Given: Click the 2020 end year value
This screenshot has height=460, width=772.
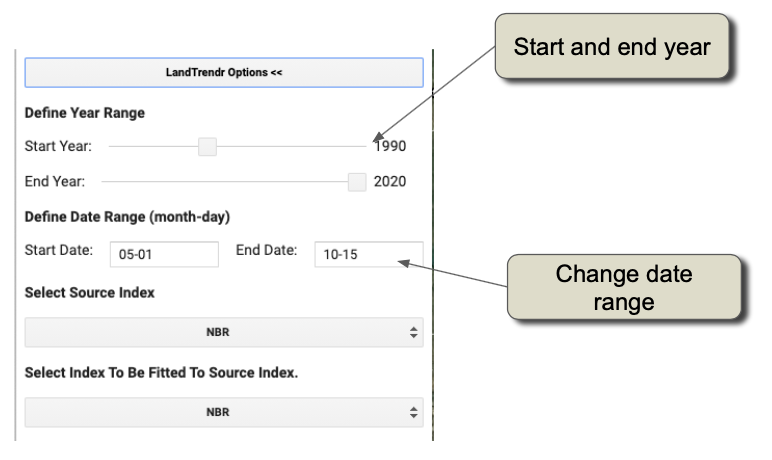Looking at the screenshot, I should pyautogui.click(x=390, y=182).
